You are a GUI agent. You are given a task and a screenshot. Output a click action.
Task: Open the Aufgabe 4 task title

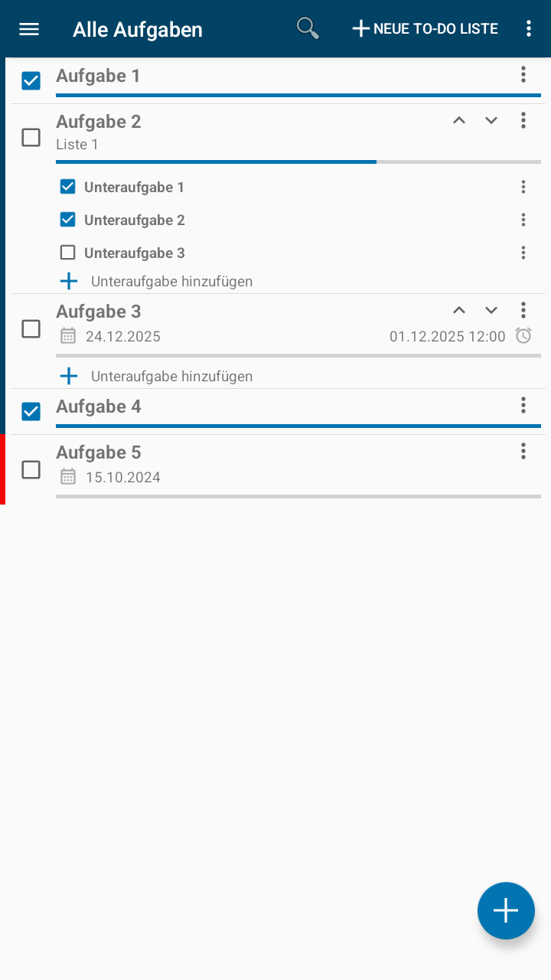click(99, 407)
